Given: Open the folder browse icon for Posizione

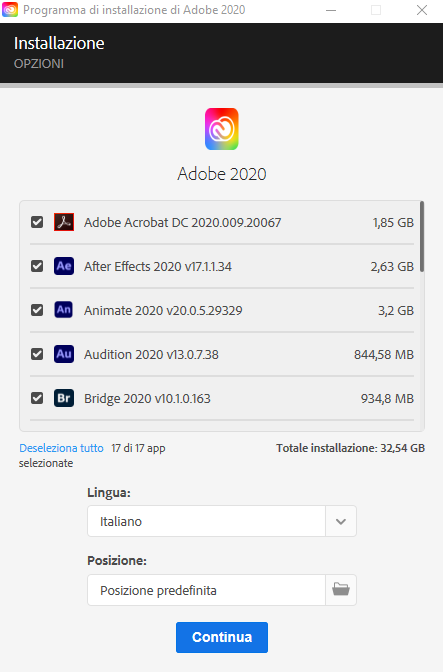Looking at the screenshot, I should coord(341,590).
